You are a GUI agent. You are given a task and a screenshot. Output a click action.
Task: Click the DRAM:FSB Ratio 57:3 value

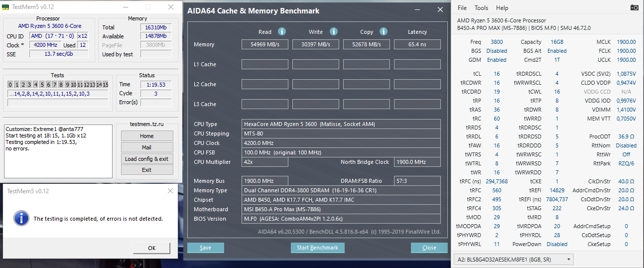[417, 181]
